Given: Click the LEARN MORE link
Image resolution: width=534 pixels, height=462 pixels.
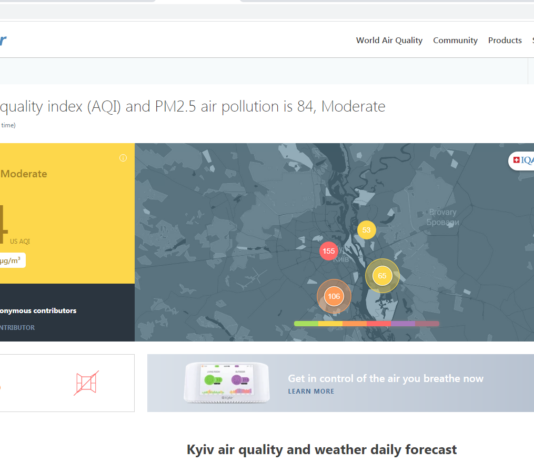Looking at the screenshot, I should coord(311,392).
